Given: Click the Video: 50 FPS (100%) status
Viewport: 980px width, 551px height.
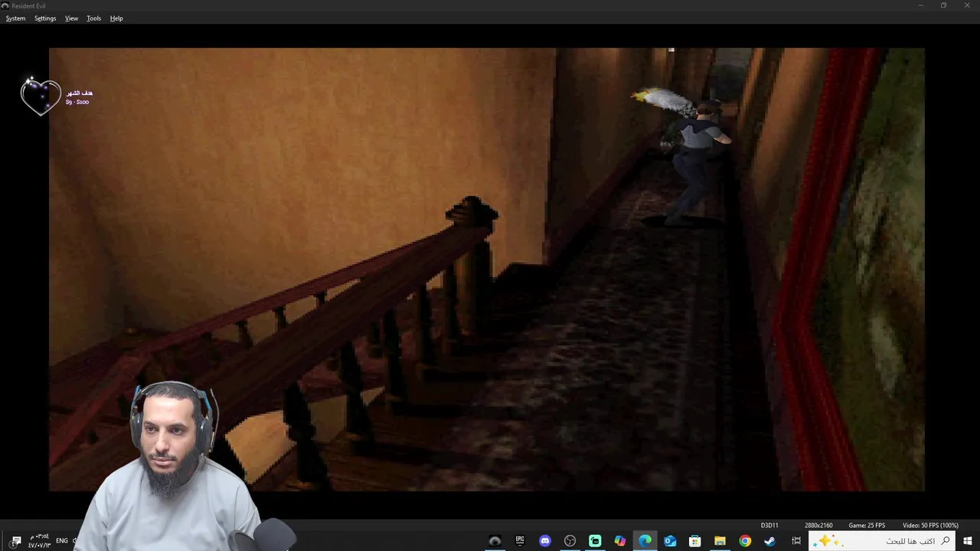Looking at the screenshot, I should pos(930,525).
